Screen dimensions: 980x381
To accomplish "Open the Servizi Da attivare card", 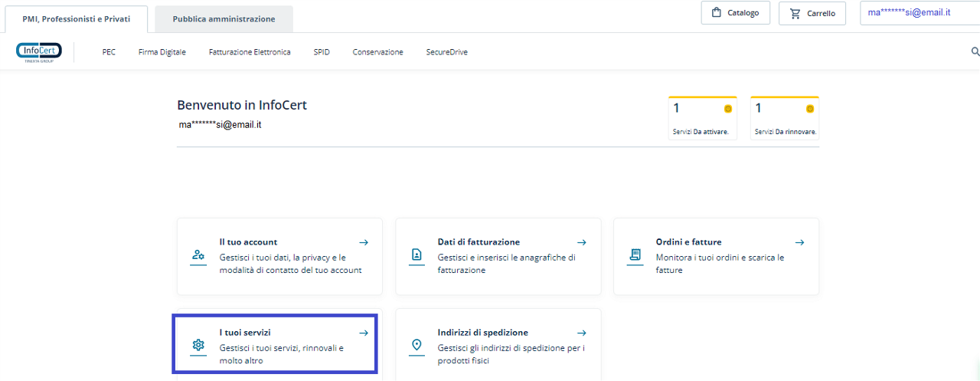I will pos(701,119).
